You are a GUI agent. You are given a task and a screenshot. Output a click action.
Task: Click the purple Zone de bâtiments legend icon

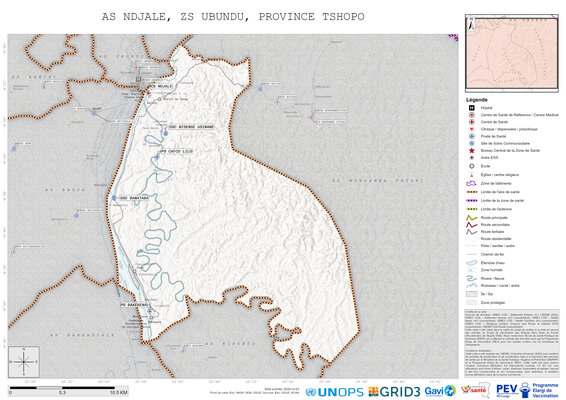[471, 183]
